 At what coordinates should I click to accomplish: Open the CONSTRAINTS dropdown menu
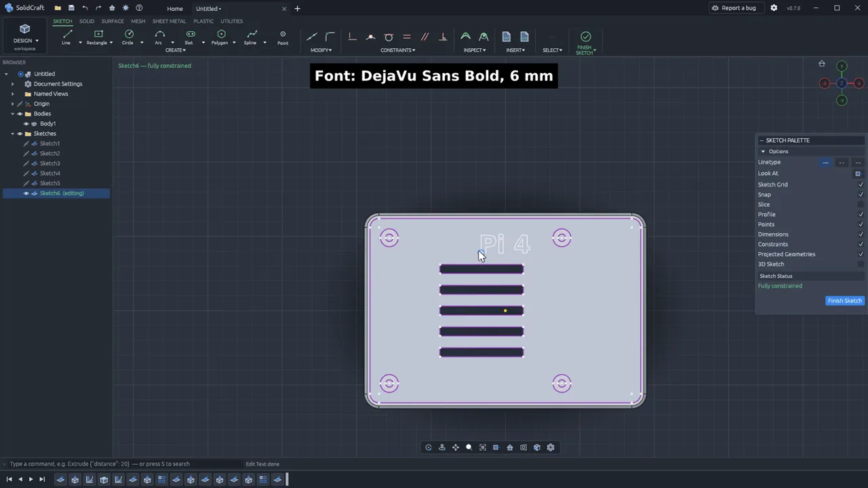click(397, 50)
